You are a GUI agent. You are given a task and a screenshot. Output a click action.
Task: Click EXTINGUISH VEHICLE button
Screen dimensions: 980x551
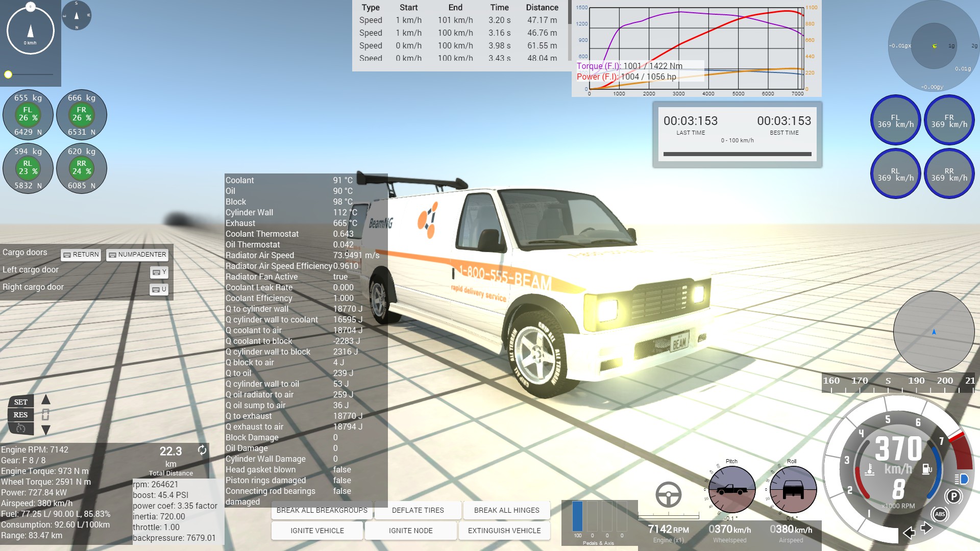[504, 531]
